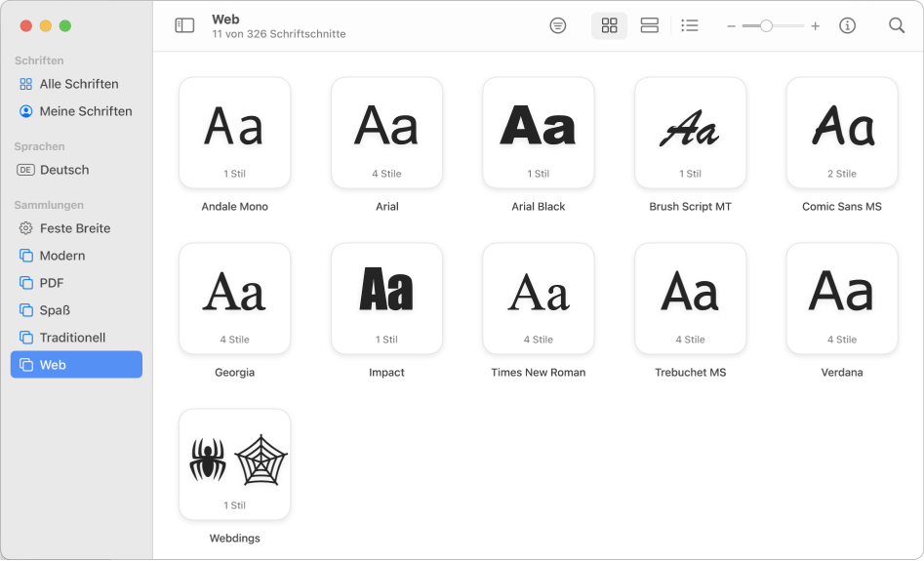The image size is (924, 561).
Task: Click the Meine Schriften person icon
Action: click(x=26, y=111)
